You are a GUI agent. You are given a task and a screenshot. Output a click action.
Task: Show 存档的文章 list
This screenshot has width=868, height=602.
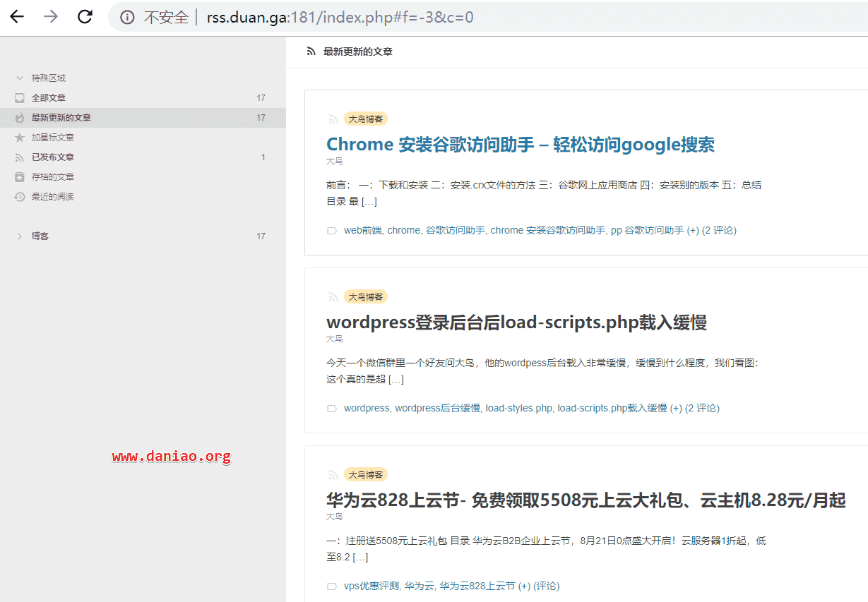(x=53, y=177)
